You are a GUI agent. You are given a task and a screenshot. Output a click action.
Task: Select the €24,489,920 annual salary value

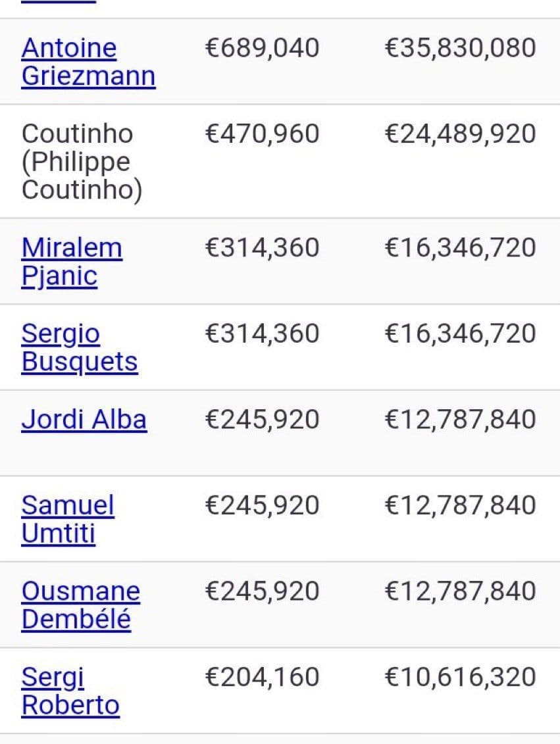pos(460,134)
